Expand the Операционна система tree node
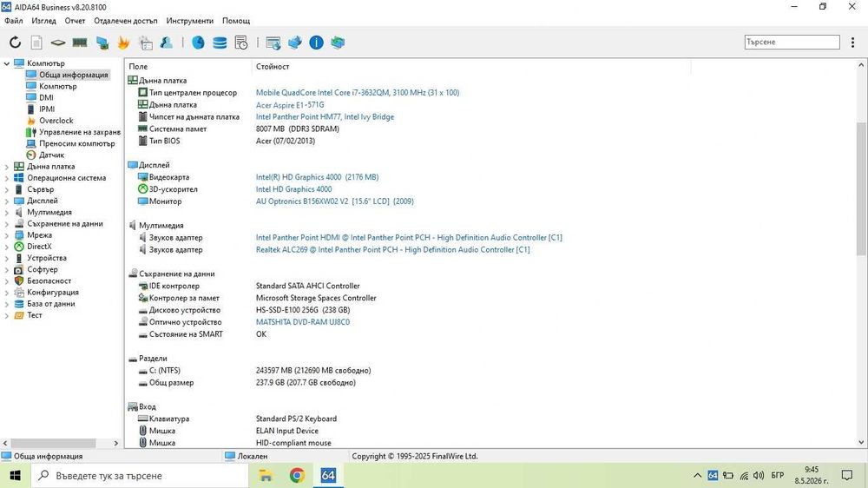The image size is (868, 488). (7, 178)
